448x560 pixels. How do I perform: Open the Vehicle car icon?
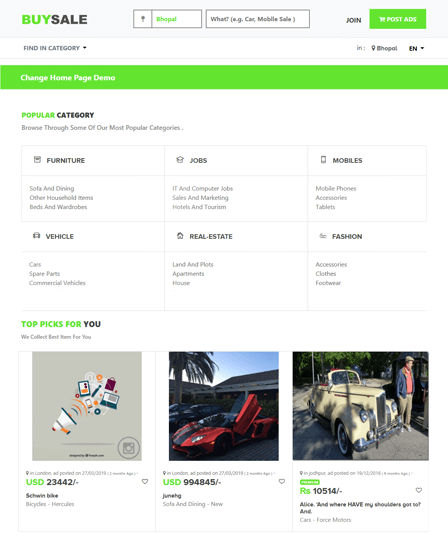[x=36, y=236]
